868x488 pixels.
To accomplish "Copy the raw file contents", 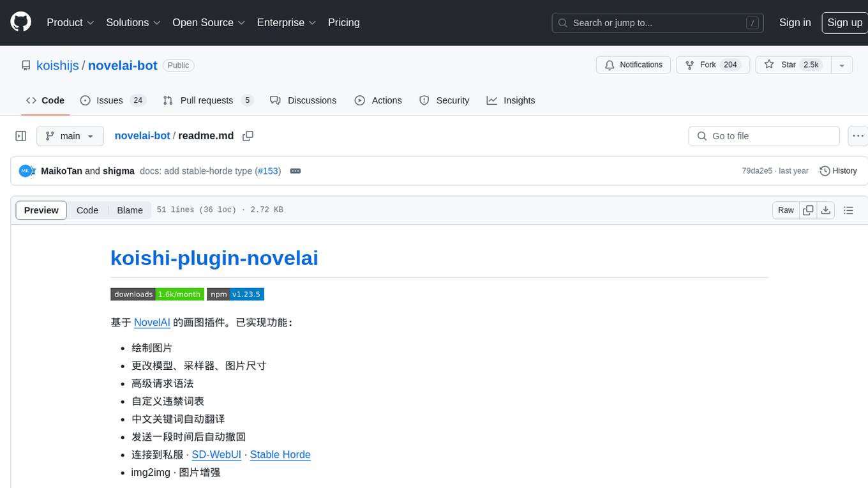I will click(x=808, y=210).
